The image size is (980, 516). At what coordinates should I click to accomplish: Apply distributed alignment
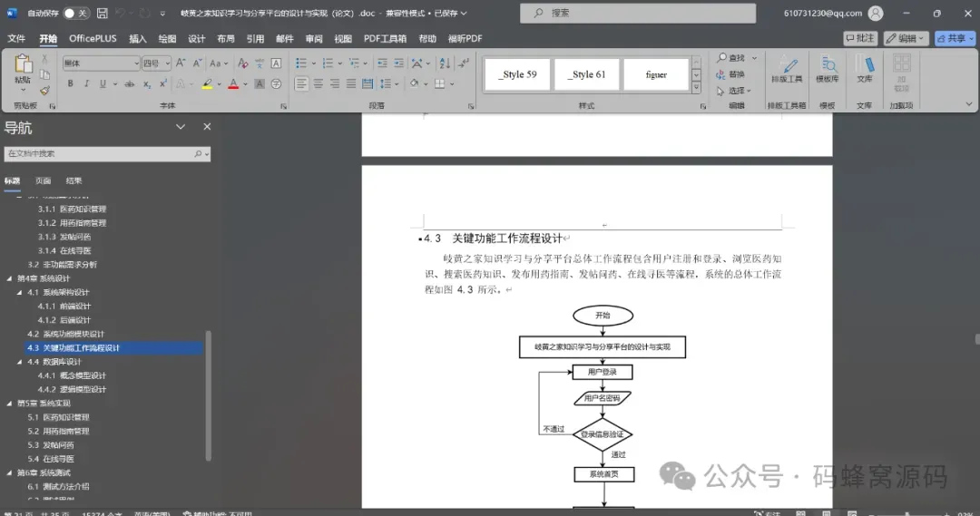click(367, 83)
